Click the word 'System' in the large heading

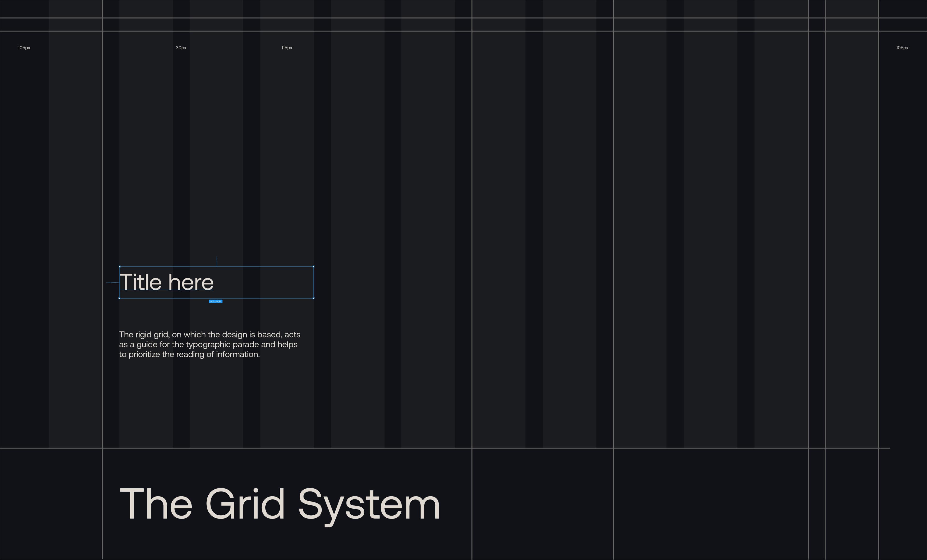(x=369, y=504)
